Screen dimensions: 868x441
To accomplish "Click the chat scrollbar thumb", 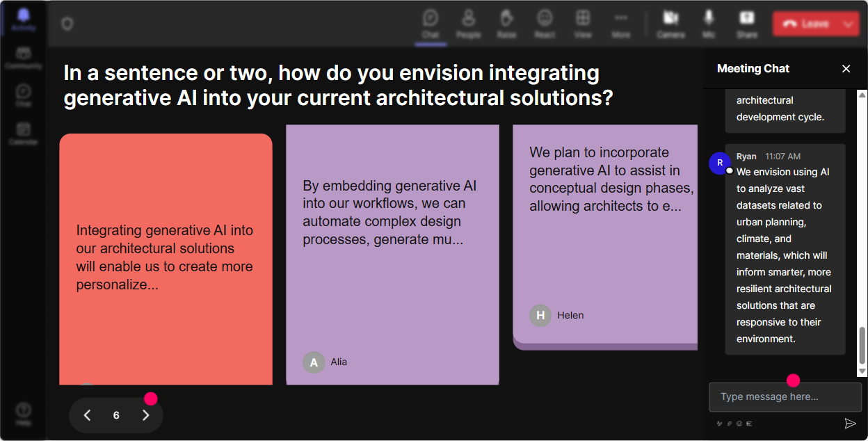I will tap(862, 345).
